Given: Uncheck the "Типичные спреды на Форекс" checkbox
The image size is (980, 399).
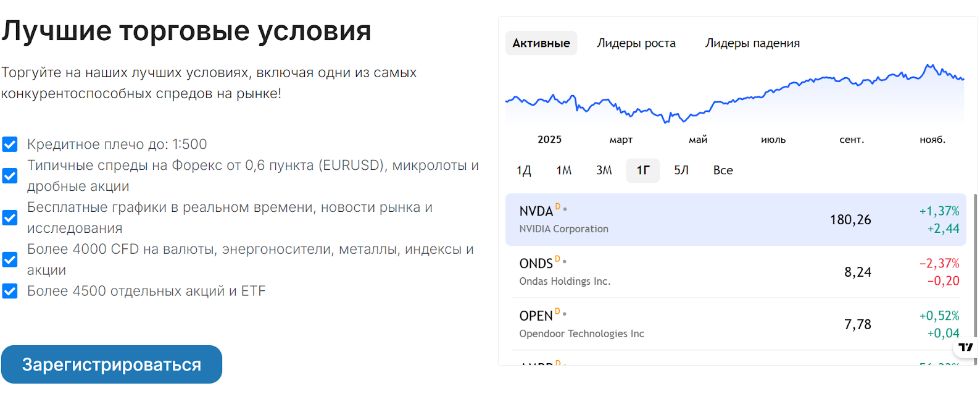Looking at the screenshot, I should [10, 176].
